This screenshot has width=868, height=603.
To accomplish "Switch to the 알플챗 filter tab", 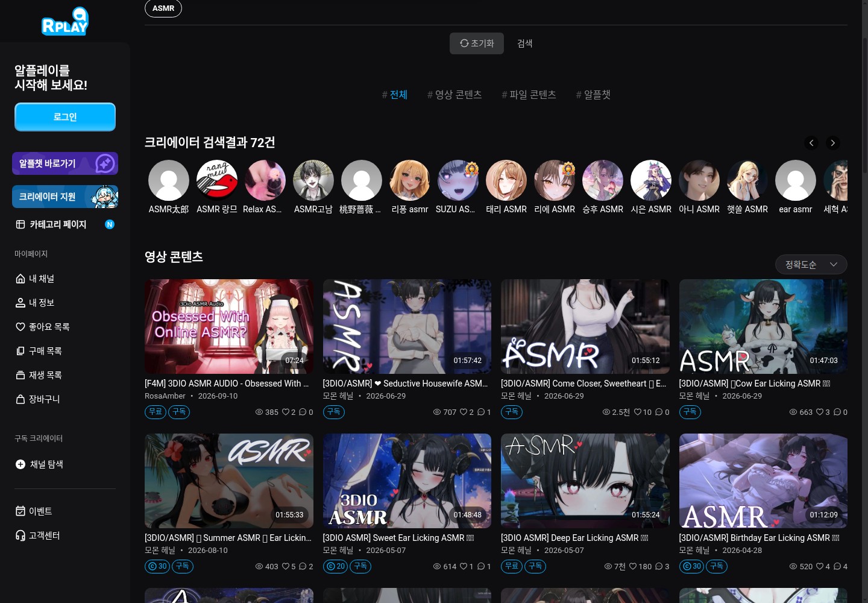I will [593, 95].
